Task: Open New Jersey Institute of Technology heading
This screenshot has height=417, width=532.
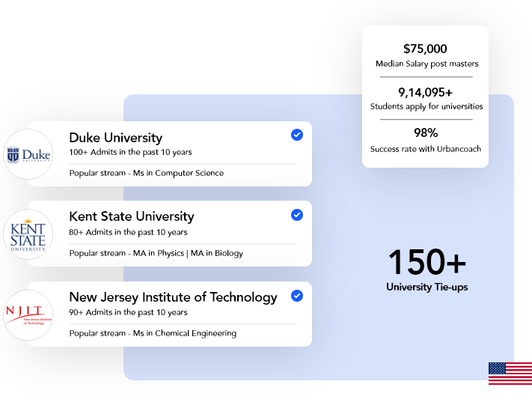Action: coord(173,297)
